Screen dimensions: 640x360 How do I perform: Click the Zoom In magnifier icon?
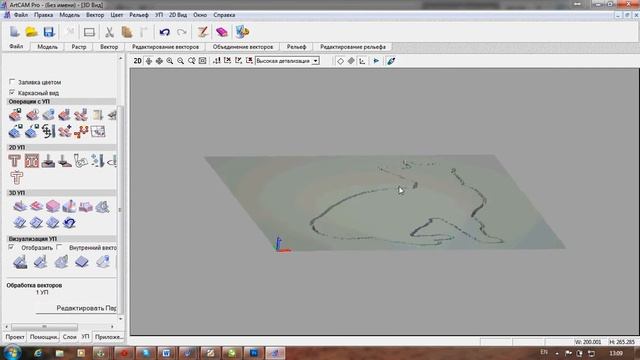click(170, 61)
